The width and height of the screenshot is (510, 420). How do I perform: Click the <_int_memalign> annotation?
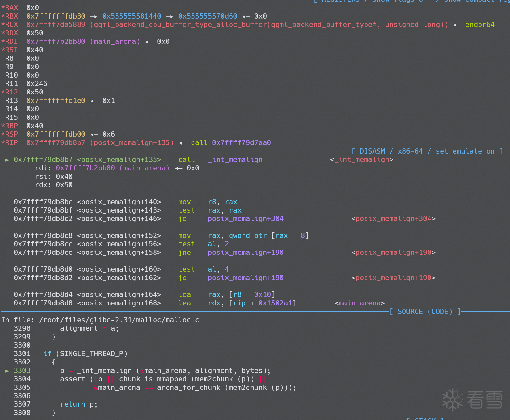tap(362, 159)
